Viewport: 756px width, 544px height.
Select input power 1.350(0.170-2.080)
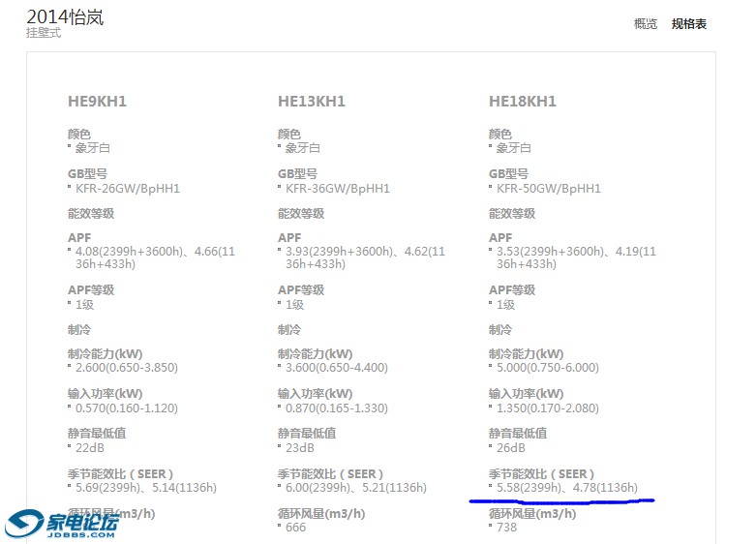point(548,408)
